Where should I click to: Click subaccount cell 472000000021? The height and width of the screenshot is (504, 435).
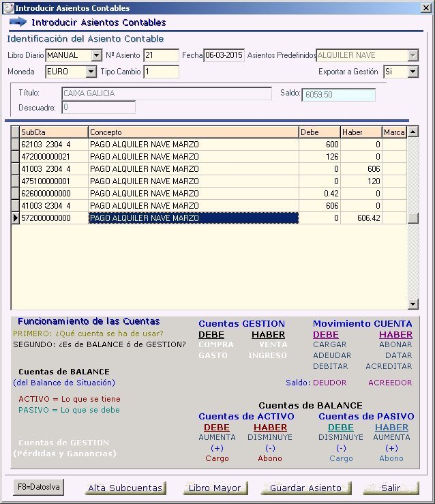click(x=54, y=157)
